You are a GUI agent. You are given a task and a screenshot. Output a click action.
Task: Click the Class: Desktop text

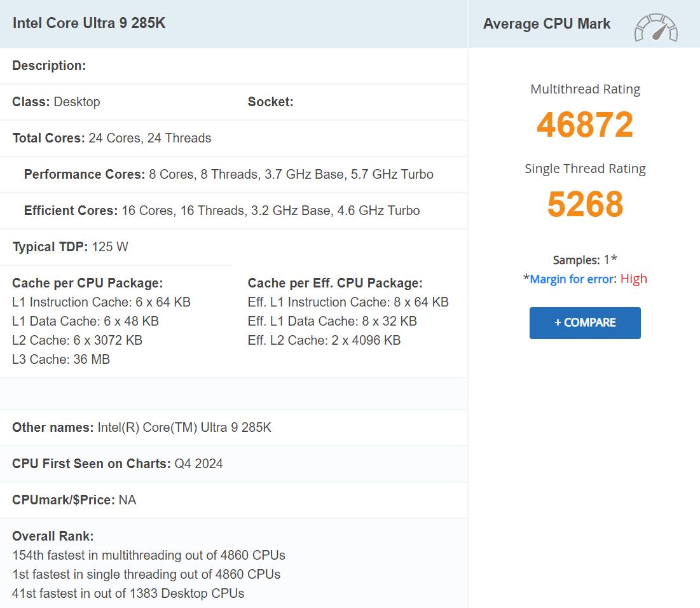[56, 102]
